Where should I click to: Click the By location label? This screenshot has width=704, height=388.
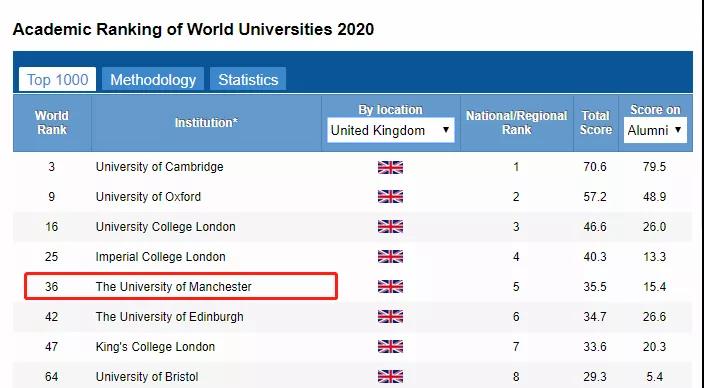click(390, 110)
